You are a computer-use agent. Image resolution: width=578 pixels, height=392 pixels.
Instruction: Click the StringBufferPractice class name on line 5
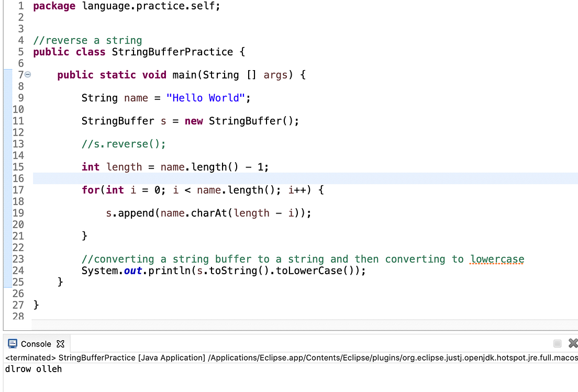pos(172,52)
